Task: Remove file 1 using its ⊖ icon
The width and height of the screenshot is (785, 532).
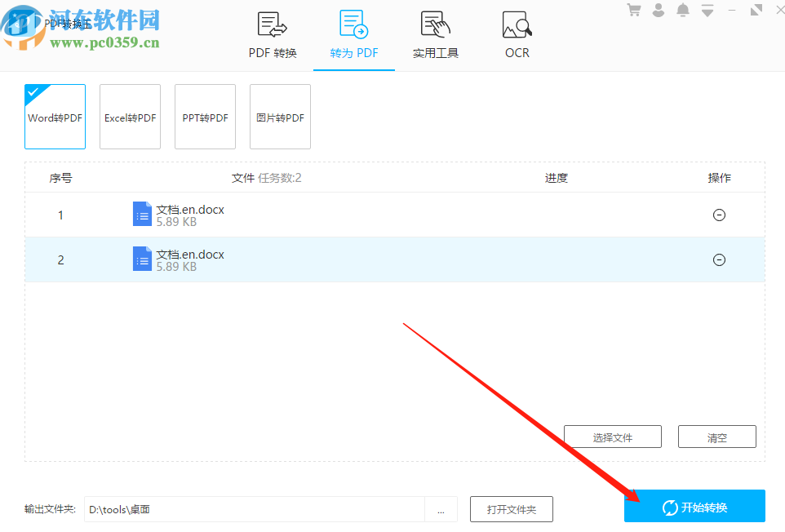Action: pos(719,215)
